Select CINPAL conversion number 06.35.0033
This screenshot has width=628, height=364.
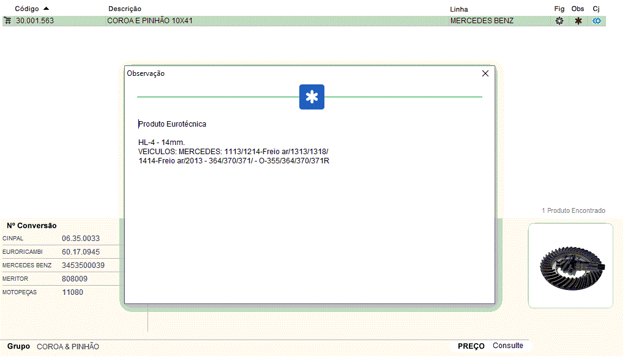(81, 239)
